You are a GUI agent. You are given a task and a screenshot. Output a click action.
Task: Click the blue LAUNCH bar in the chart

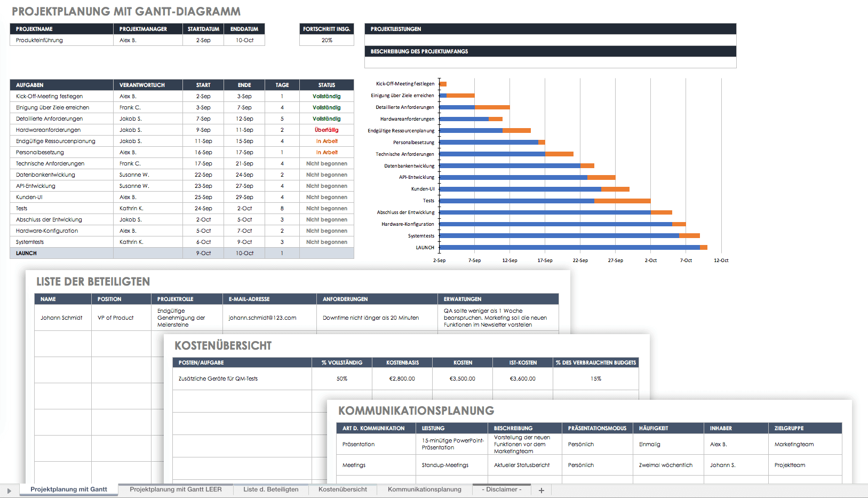click(569, 248)
